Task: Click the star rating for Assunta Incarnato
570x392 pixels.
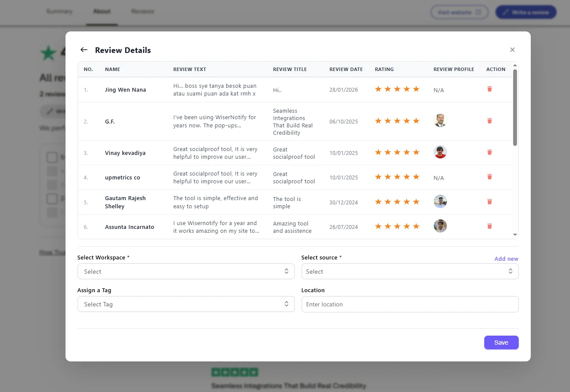Action: [x=397, y=226]
